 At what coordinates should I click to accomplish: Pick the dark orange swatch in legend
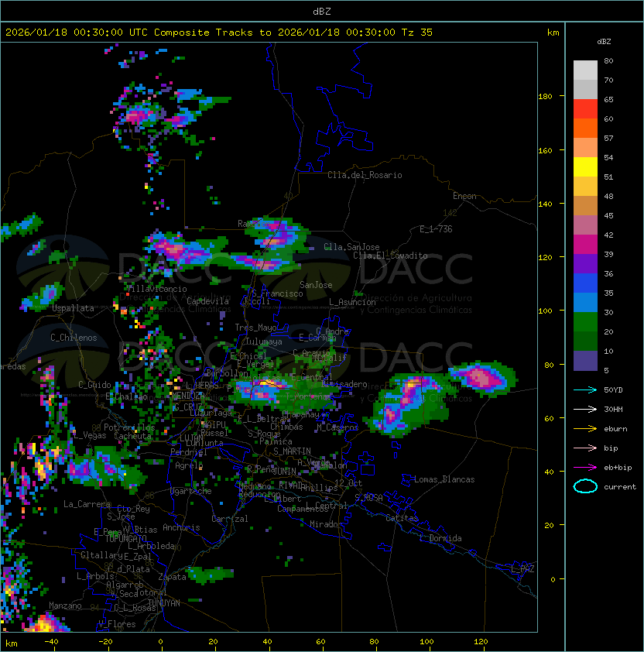pos(585,128)
